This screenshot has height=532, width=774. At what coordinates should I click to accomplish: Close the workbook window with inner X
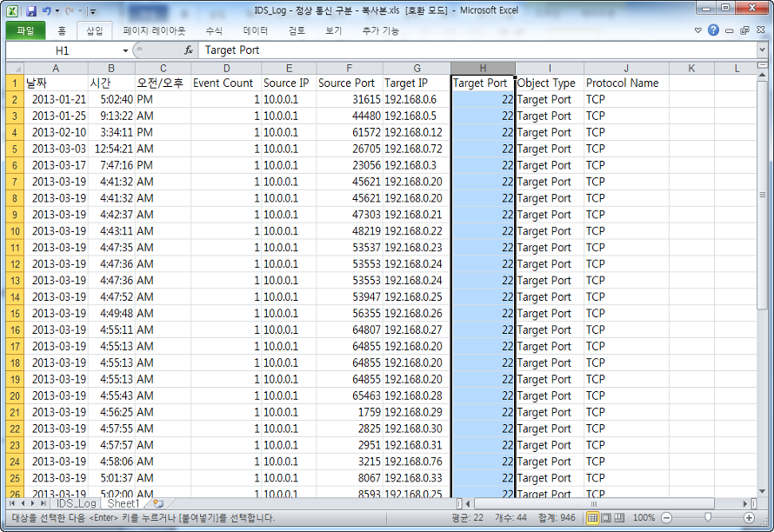(x=761, y=30)
